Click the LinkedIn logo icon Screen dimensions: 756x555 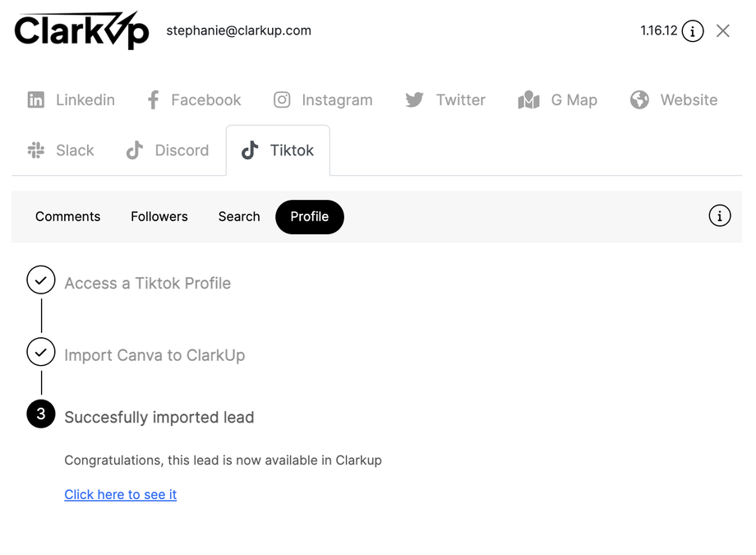36,100
